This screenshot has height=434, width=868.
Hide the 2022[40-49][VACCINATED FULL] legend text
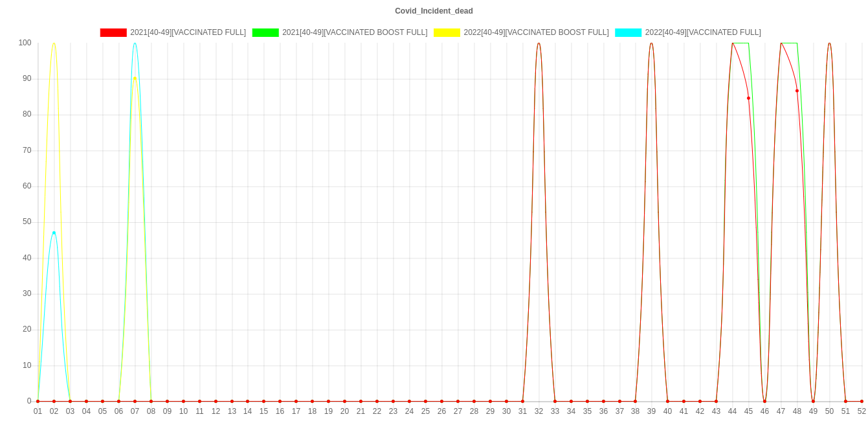coord(702,32)
